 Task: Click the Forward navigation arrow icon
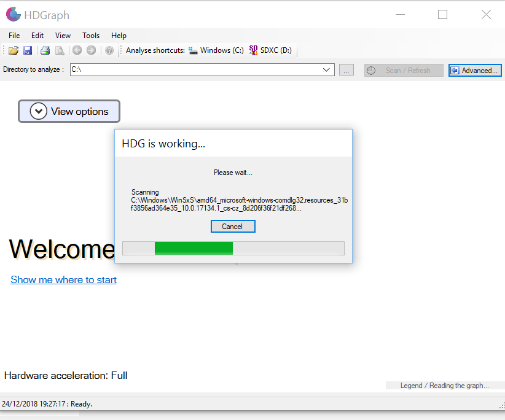tap(91, 50)
